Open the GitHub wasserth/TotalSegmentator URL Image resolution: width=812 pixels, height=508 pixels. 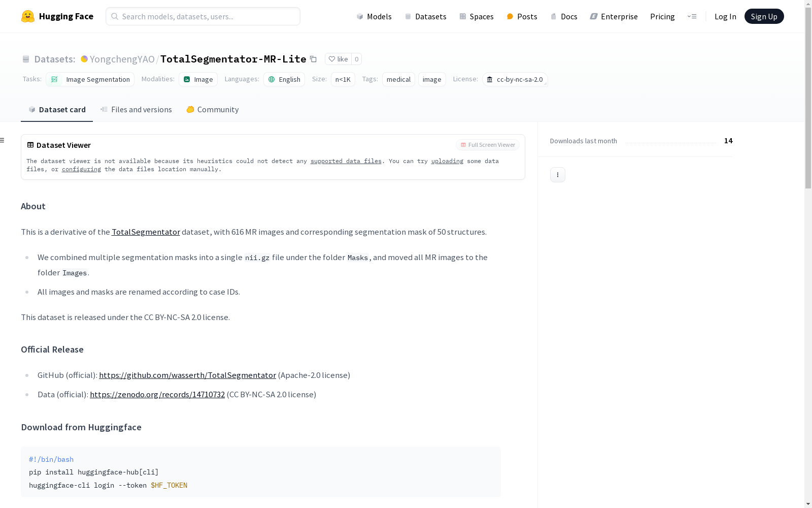pos(187,375)
